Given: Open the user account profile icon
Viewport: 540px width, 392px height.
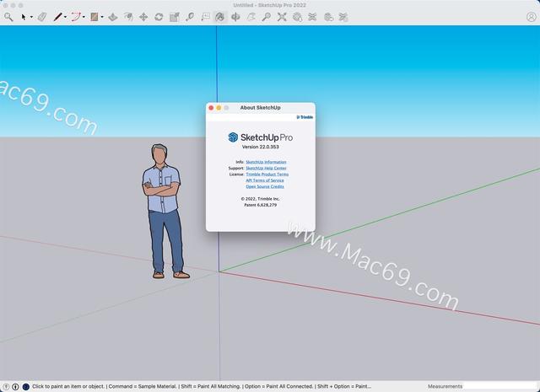Looking at the screenshot, I should [x=532, y=17].
